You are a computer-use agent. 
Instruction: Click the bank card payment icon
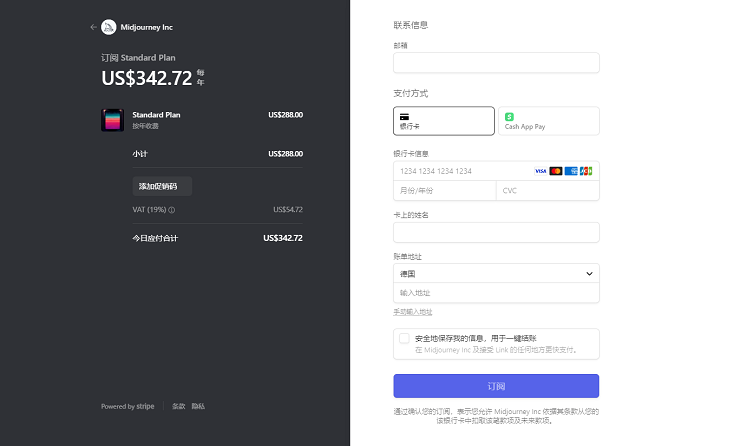(404, 117)
